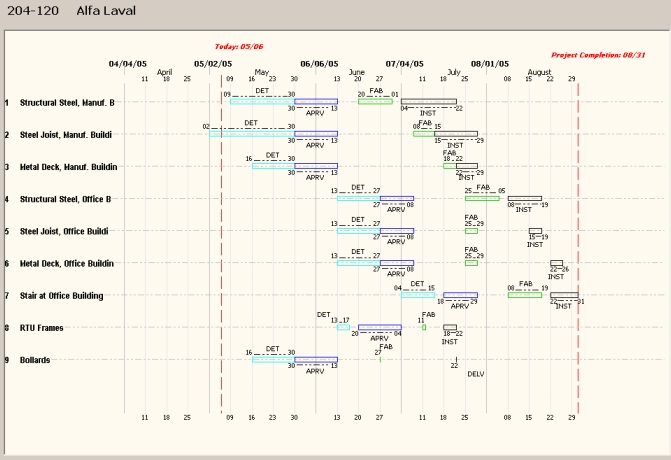The image size is (671, 460).
Task: Click the 06/06/05 date header
Action: click(319, 63)
